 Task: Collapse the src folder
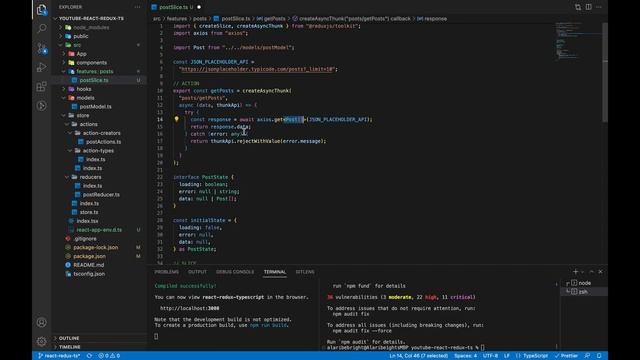click(76, 45)
